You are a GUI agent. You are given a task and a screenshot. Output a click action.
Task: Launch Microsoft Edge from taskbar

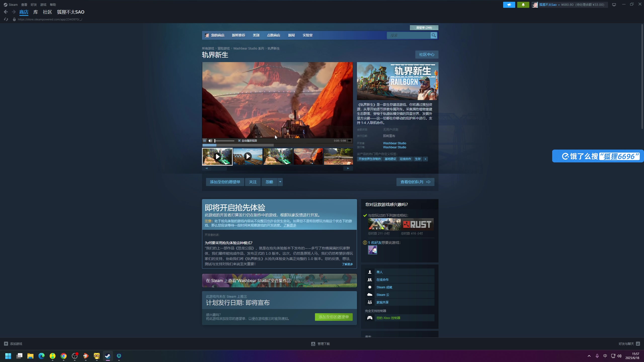[x=42, y=356]
